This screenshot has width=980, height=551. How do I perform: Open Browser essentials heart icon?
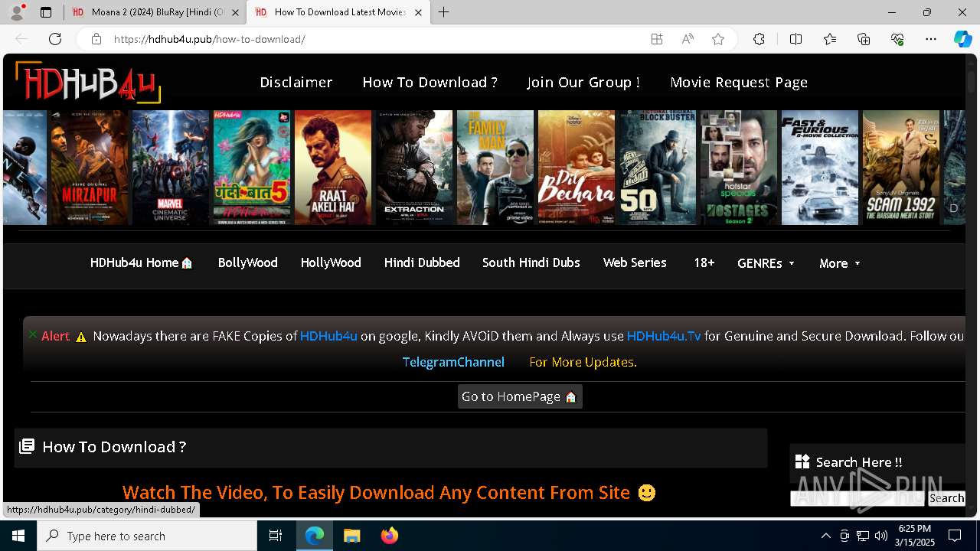(897, 39)
